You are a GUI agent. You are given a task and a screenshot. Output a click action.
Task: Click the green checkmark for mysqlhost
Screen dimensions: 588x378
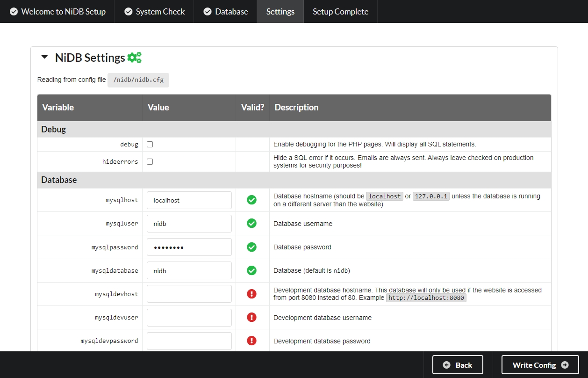pos(251,200)
